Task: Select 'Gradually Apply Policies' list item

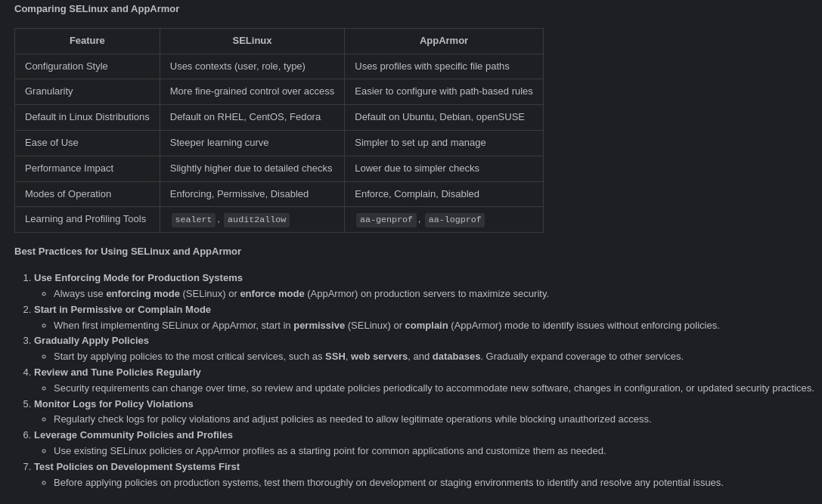Action: click(x=92, y=341)
